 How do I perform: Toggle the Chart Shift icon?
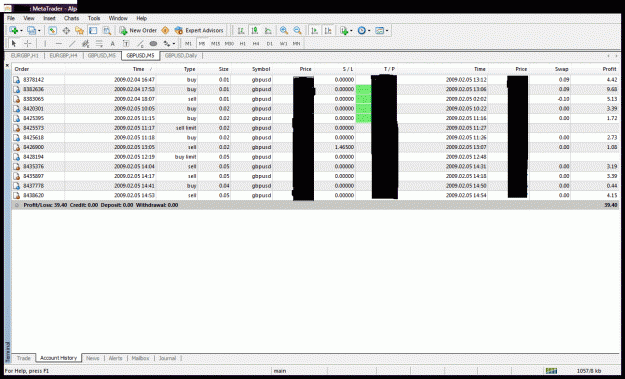click(x=328, y=30)
